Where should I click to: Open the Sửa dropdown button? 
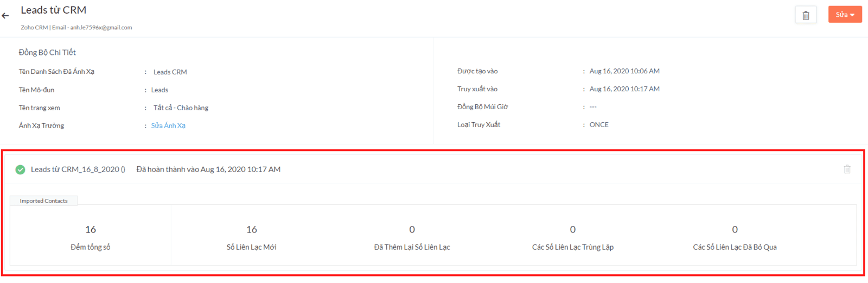(845, 15)
